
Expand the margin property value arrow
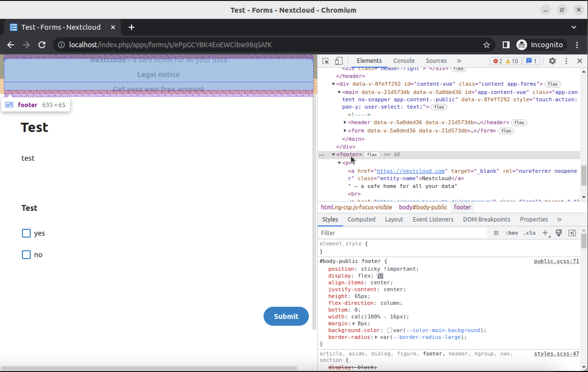click(x=355, y=323)
